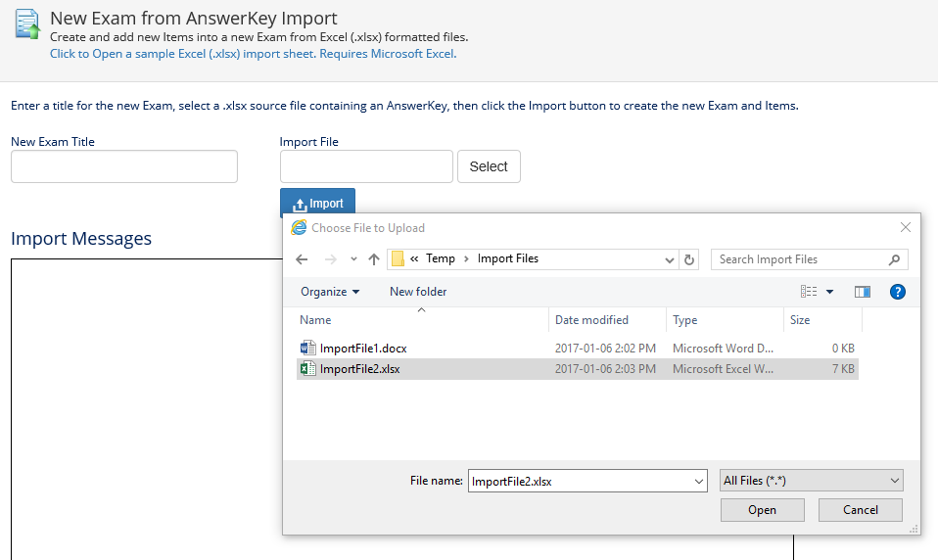Select ImportFile2.xlsx in the file list
This screenshot has height=560, width=938.
click(x=359, y=369)
